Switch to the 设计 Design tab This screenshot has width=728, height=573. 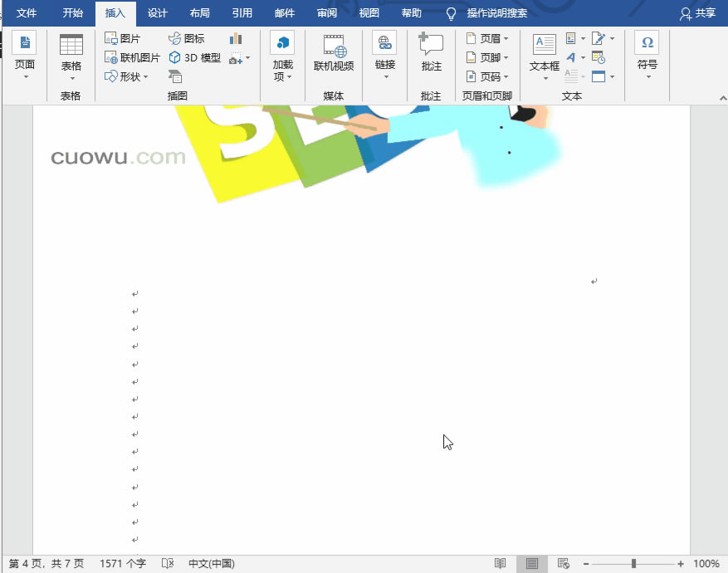coord(158,13)
